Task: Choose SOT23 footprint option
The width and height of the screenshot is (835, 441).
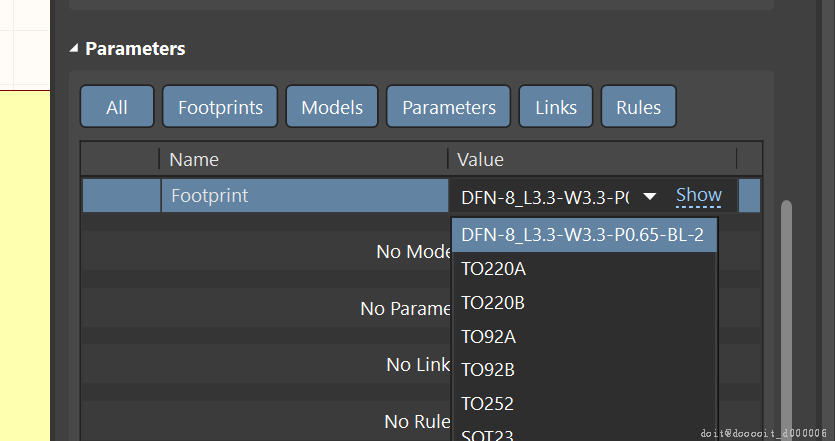Action: pyautogui.click(x=486, y=434)
